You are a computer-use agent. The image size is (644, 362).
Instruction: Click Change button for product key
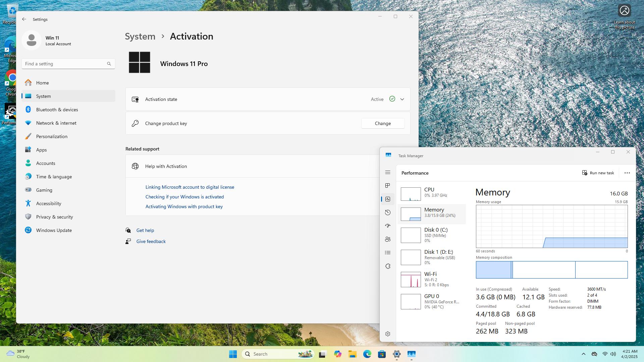click(x=383, y=123)
